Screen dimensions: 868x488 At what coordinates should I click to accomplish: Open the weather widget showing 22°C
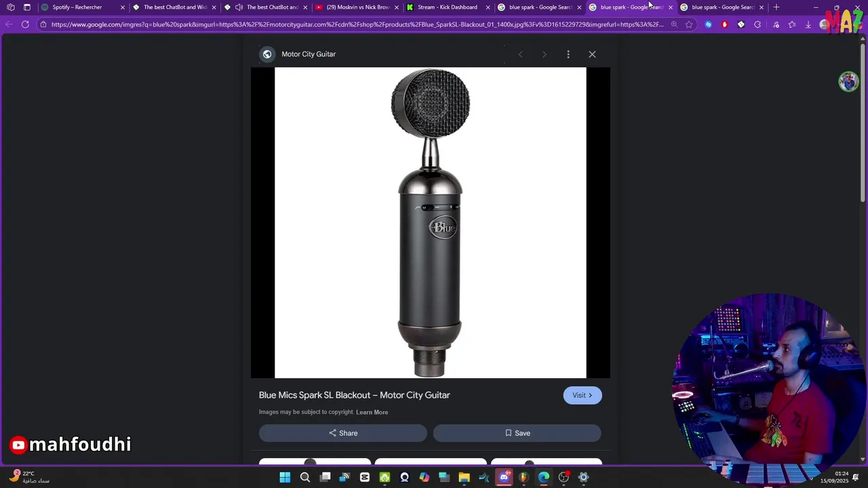(30, 477)
